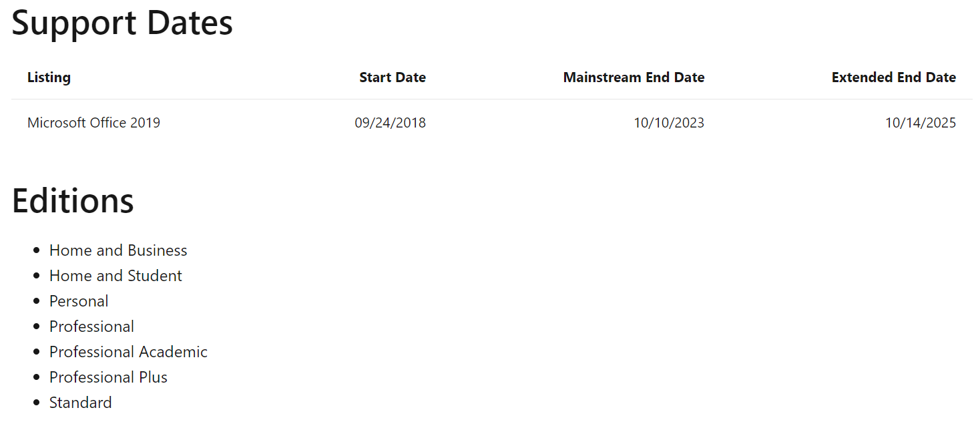Click the Standard edition entry
This screenshot has height=426, width=980.
coord(80,403)
